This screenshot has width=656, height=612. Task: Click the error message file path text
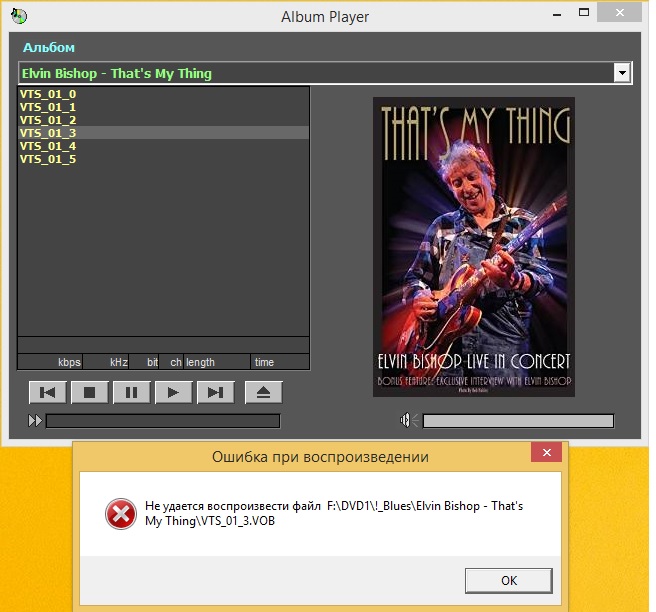click(334, 513)
